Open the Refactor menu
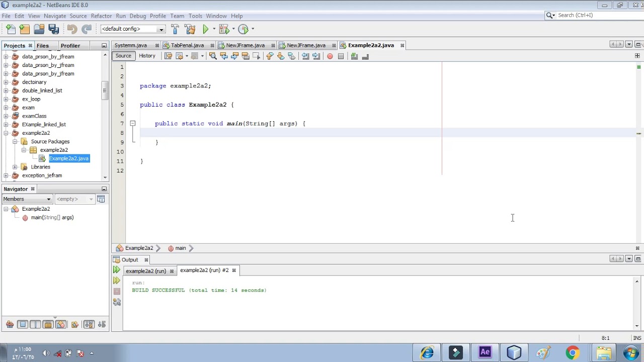The height and width of the screenshot is (362, 644). 101,16
